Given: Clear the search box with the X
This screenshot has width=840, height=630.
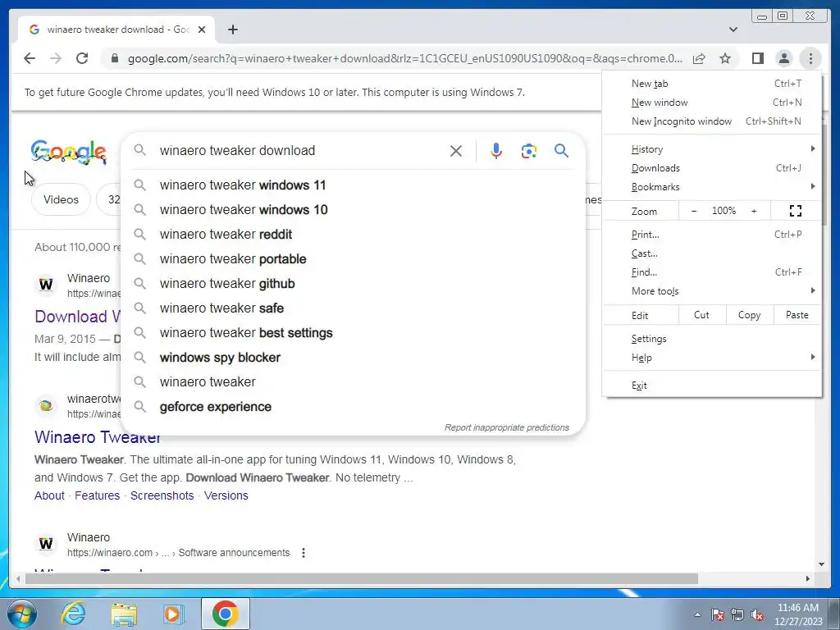Looking at the screenshot, I should coord(456,151).
